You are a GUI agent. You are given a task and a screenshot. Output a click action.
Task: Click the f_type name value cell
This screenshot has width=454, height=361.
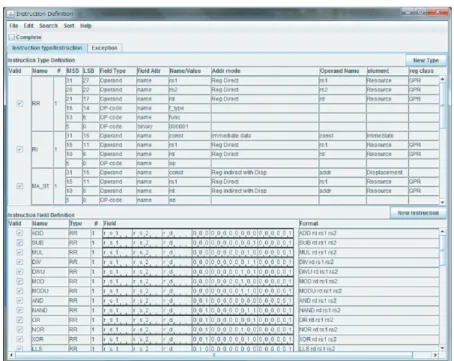pyautogui.click(x=190, y=108)
